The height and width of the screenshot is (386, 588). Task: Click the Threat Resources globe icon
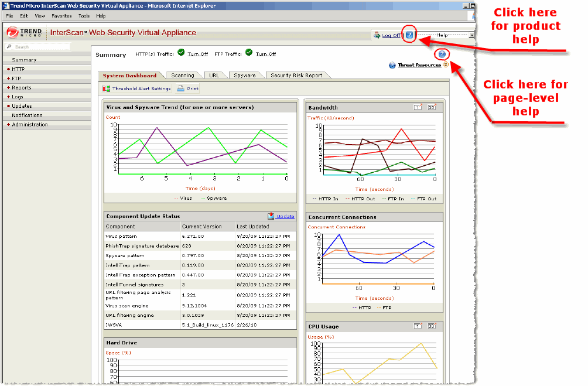click(x=392, y=66)
